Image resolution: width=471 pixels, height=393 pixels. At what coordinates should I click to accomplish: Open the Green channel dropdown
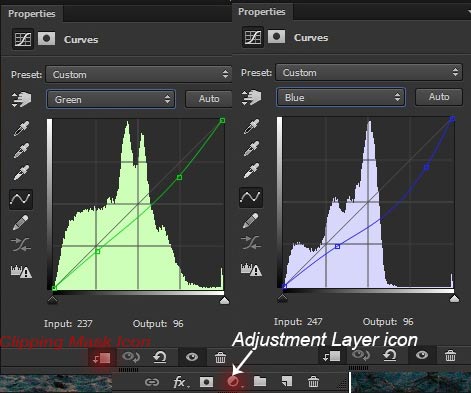(x=111, y=99)
